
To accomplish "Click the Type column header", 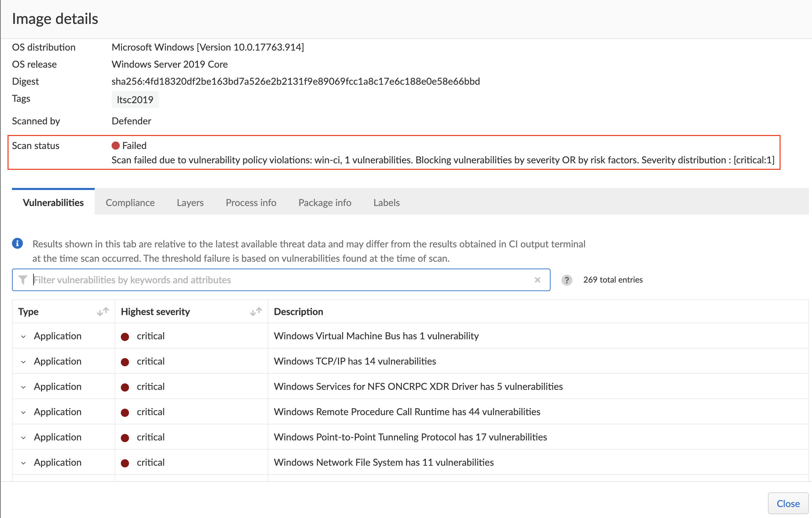I will click(28, 312).
